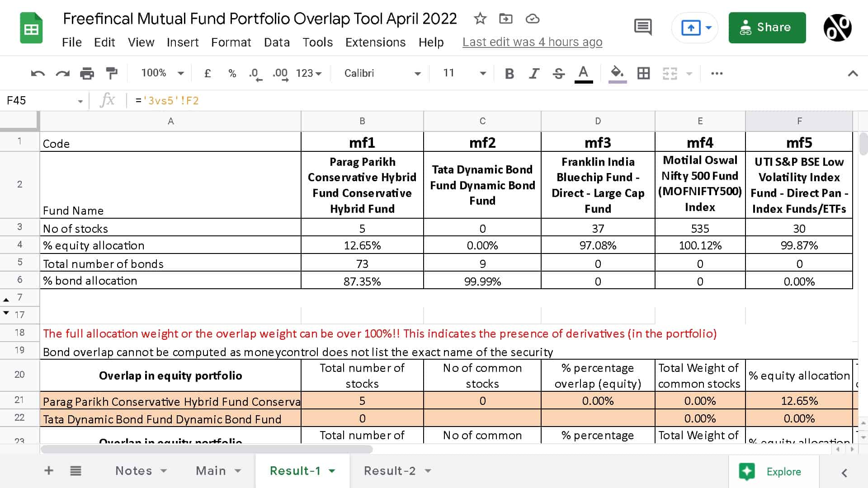
Task: Open comment history
Action: click(x=643, y=27)
